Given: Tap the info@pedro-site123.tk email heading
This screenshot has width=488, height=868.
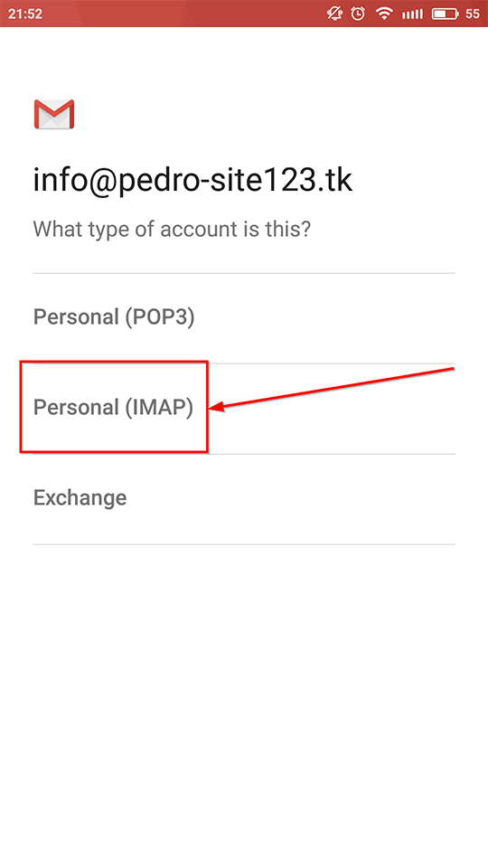Looking at the screenshot, I should click(x=192, y=181).
